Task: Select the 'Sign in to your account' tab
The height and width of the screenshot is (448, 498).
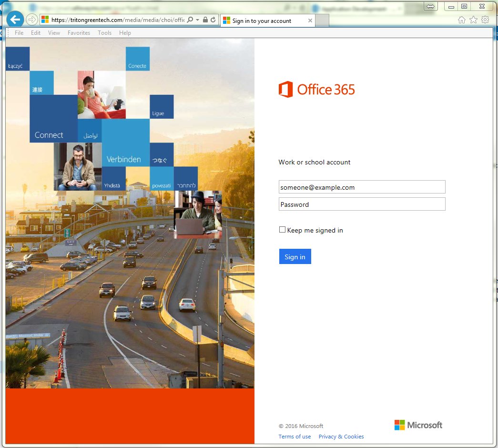Action: click(x=267, y=20)
